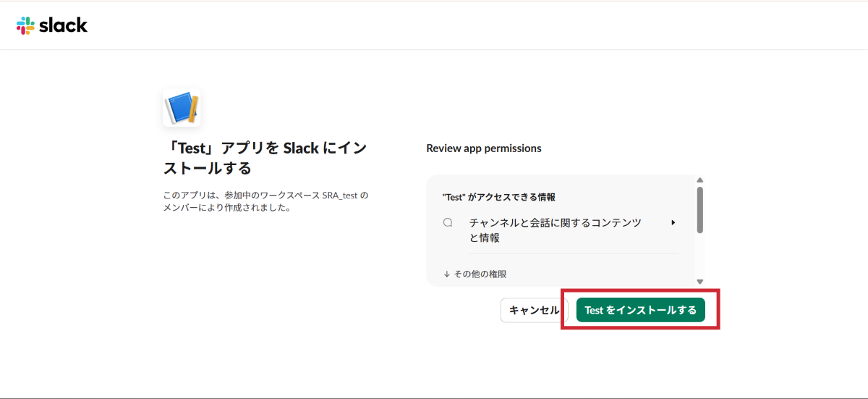Expand the channel content permission arrow
The image size is (868, 399).
(673, 222)
